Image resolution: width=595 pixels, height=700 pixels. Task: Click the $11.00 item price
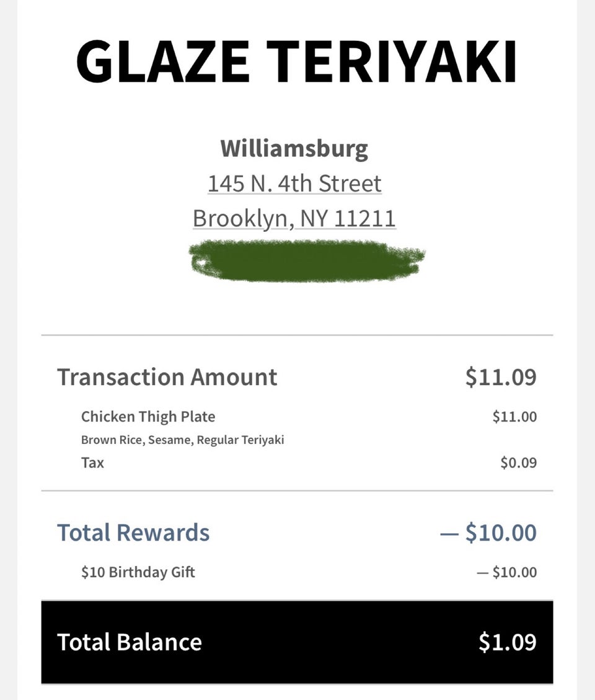tap(514, 417)
